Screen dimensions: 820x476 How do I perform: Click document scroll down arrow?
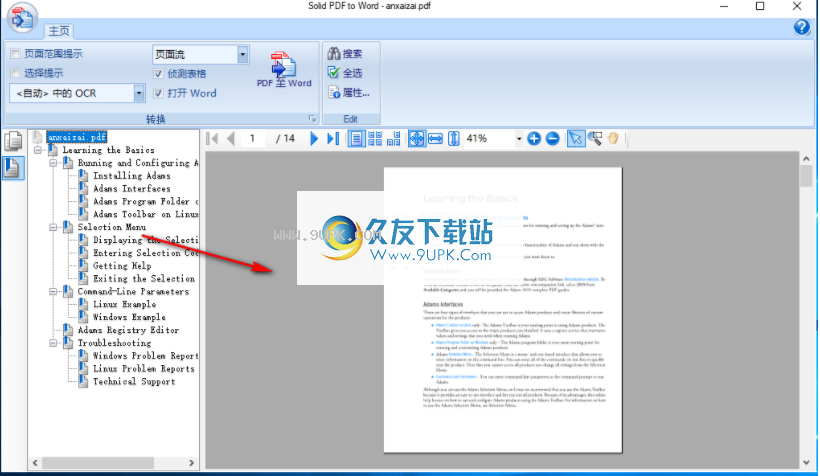click(806, 462)
